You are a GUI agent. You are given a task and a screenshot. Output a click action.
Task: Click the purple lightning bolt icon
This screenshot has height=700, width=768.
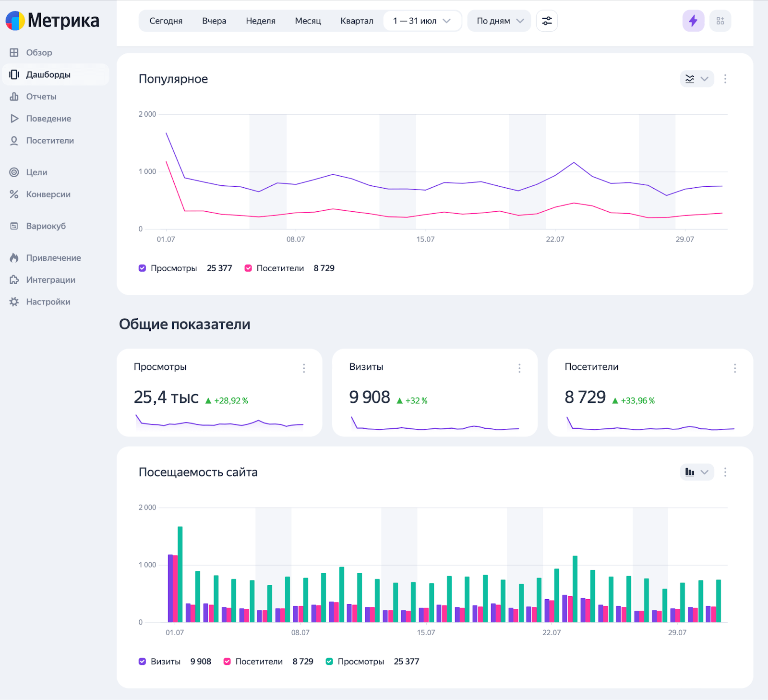pos(693,21)
